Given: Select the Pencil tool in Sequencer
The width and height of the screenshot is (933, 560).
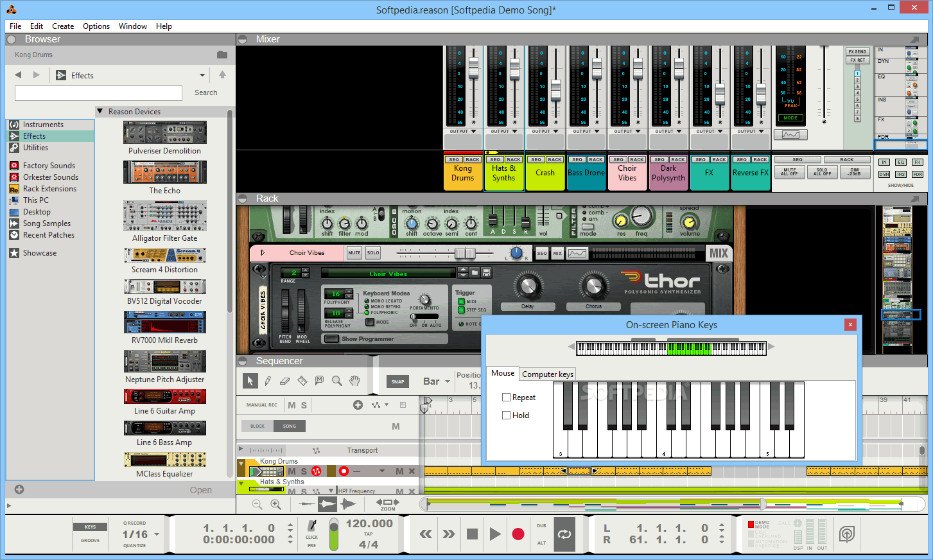Looking at the screenshot, I should pos(268,381).
